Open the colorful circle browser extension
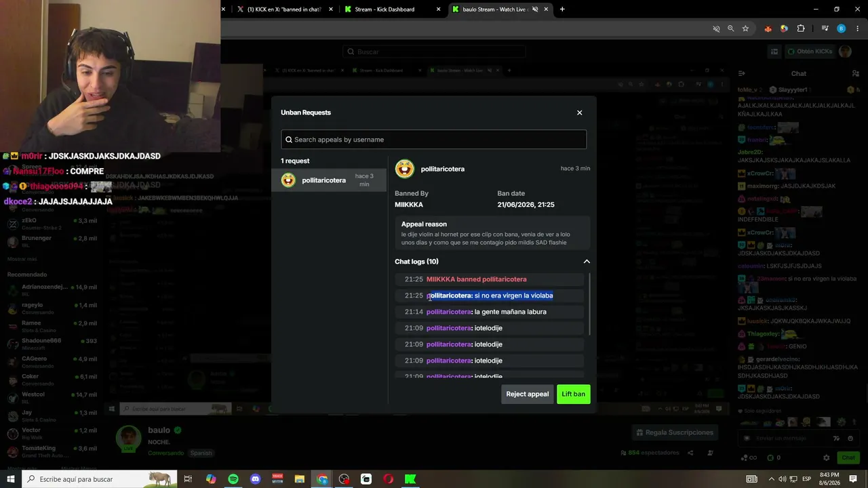The image size is (868, 488). [784, 28]
